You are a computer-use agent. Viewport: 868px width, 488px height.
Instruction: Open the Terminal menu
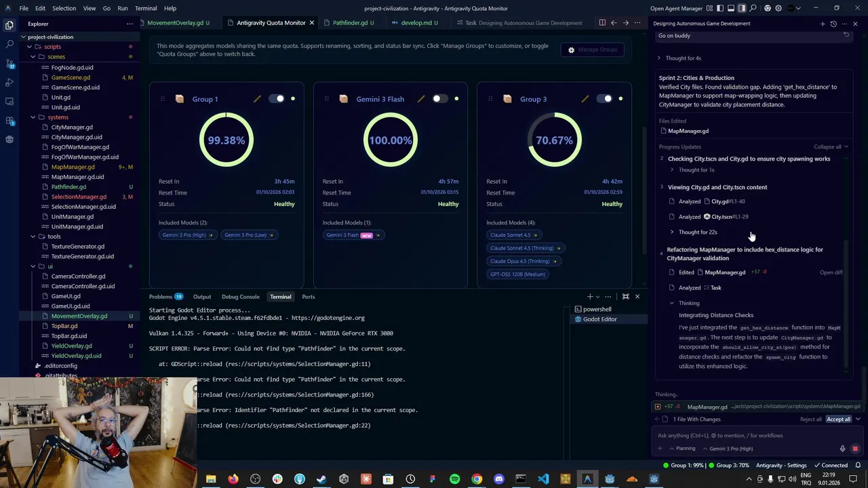pyautogui.click(x=146, y=8)
